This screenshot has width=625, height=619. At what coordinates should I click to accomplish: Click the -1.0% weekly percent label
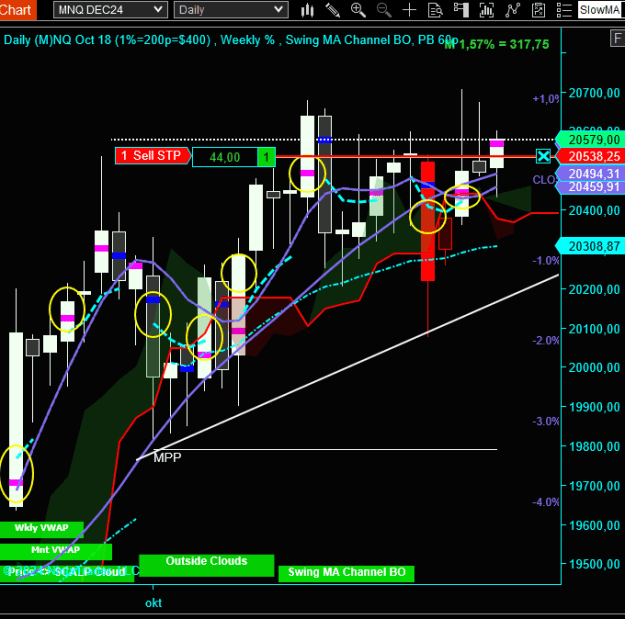click(546, 261)
